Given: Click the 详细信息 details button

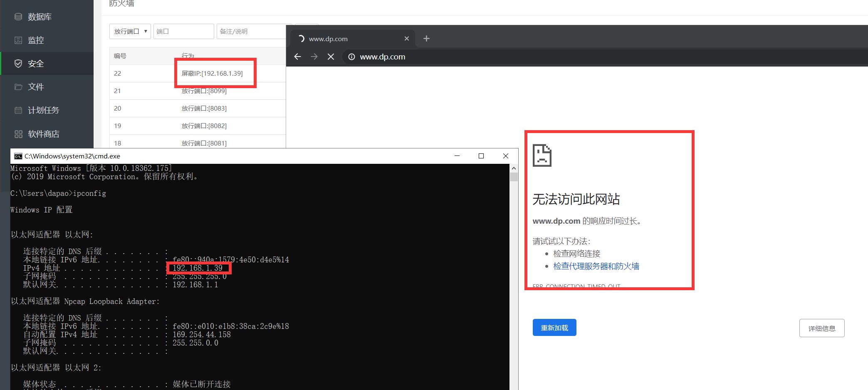Looking at the screenshot, I should 821,328.
